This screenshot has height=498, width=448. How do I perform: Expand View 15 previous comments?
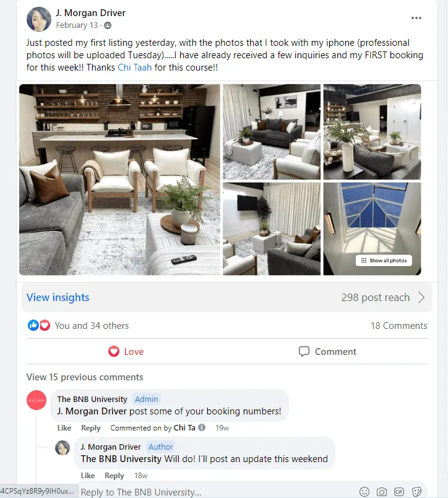[x=85, y=377]
